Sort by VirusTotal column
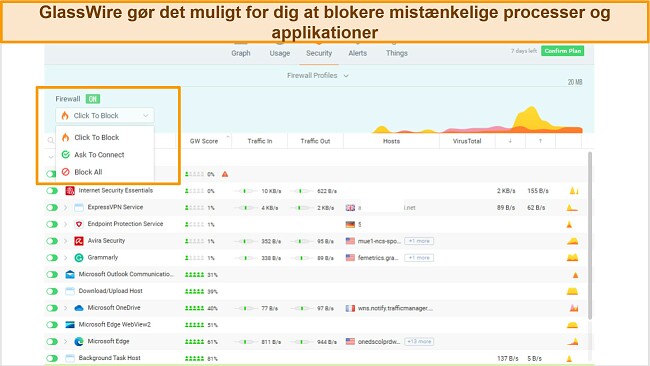The width and height of the screenshot is (650, 366). [x=467, y=141]
